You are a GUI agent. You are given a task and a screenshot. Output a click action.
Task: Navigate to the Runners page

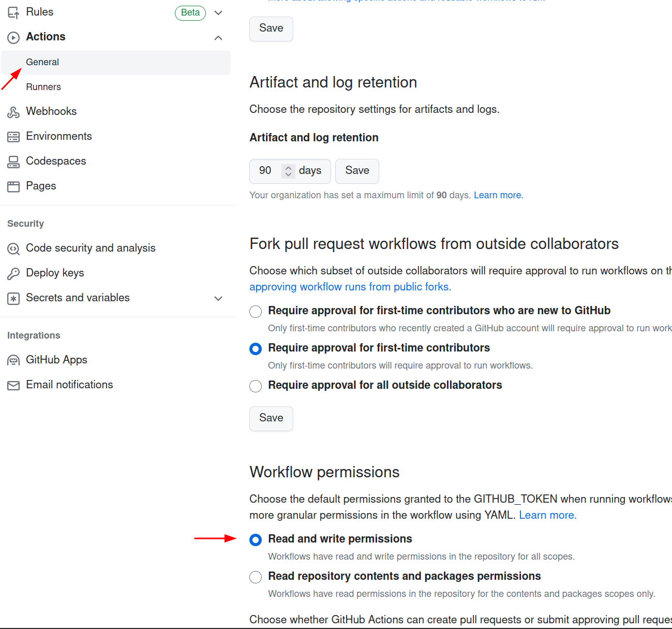point(43,86)
